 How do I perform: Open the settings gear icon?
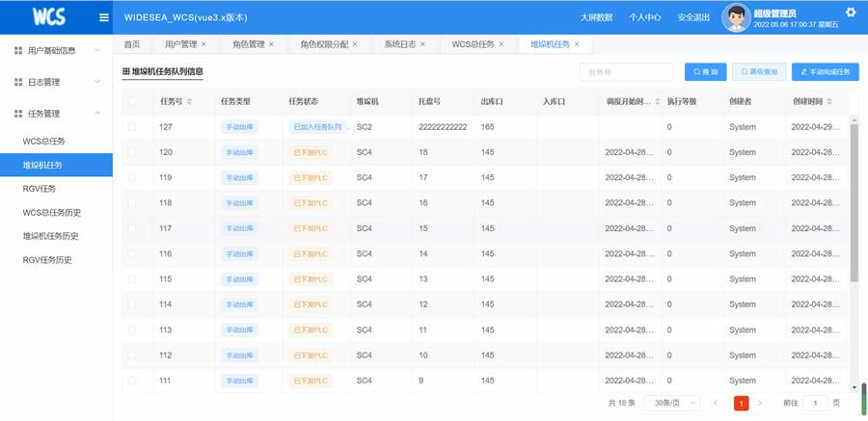(x=851, y=13)
